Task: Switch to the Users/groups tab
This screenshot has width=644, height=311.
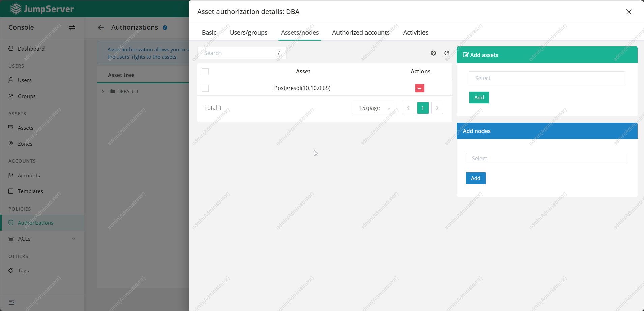Action: (x=248, y=33)
